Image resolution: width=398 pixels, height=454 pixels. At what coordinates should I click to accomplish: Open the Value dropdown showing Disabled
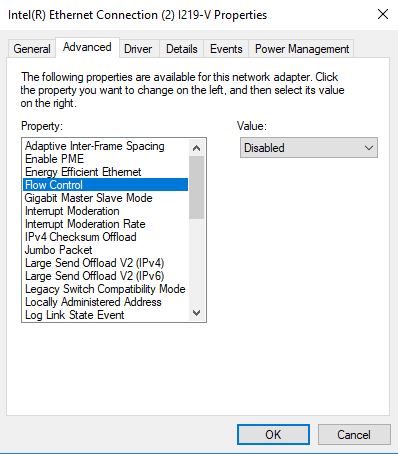click(x=309, y=148)
